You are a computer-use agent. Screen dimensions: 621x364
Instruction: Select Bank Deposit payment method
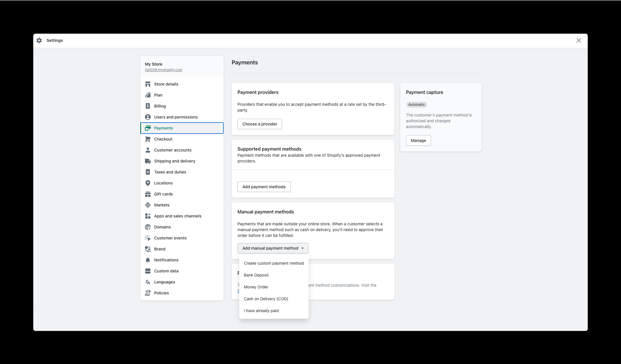coord(256,275)
